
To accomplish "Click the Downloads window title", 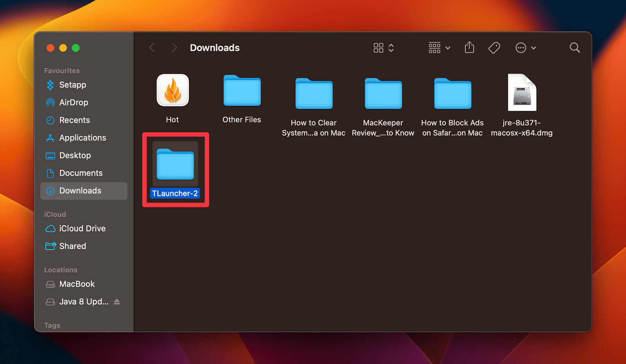I will tap(215, 48).
